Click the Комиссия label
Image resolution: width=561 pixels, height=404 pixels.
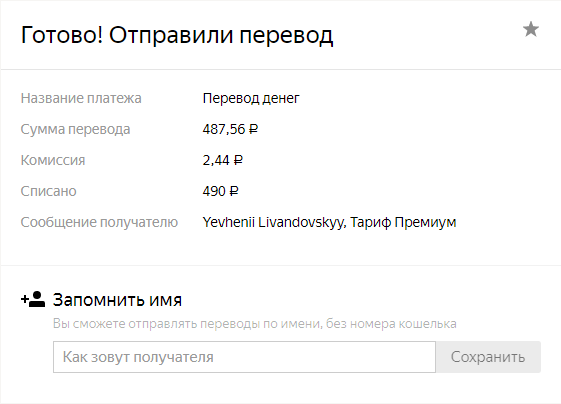[53, 160]
